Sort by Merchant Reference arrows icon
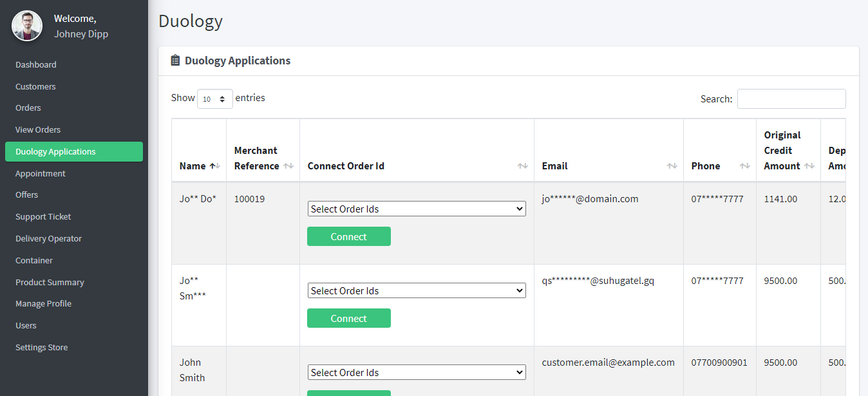This screenshot has height=396, width=868. click(288, 166)
